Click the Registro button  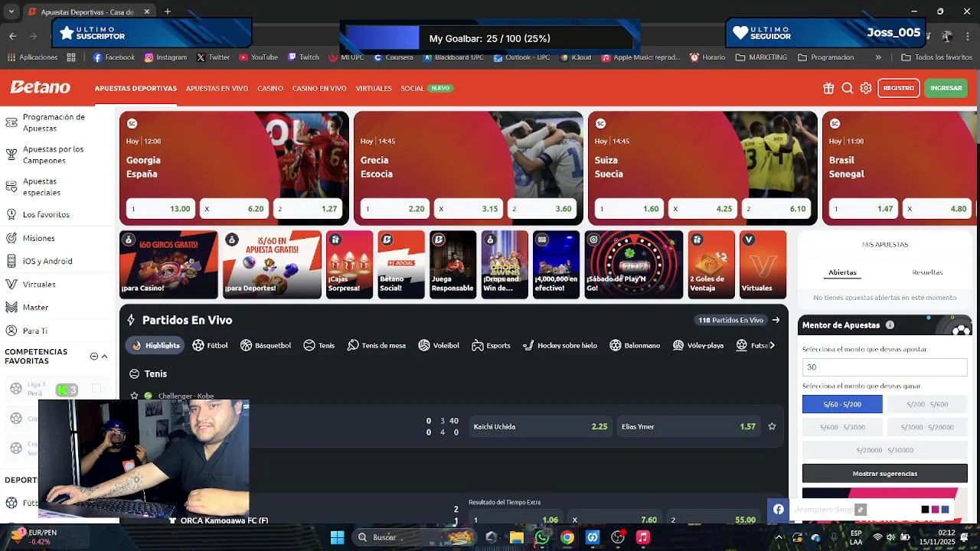click(898, 88)
